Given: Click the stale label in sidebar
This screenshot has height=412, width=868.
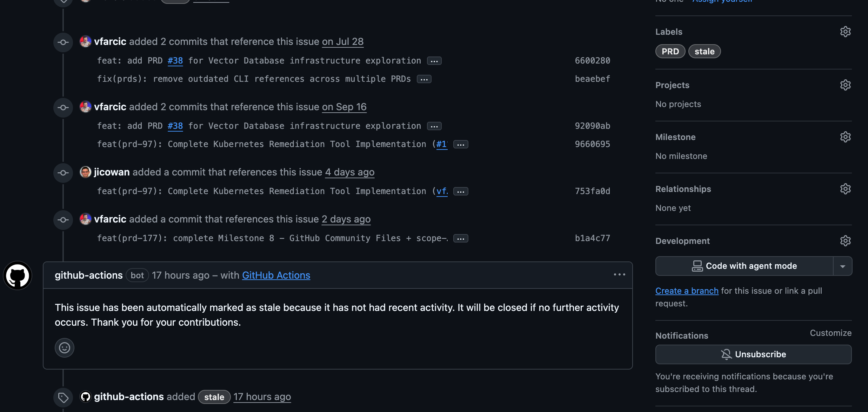Looking at the screenshot, I should coord(704,52).
